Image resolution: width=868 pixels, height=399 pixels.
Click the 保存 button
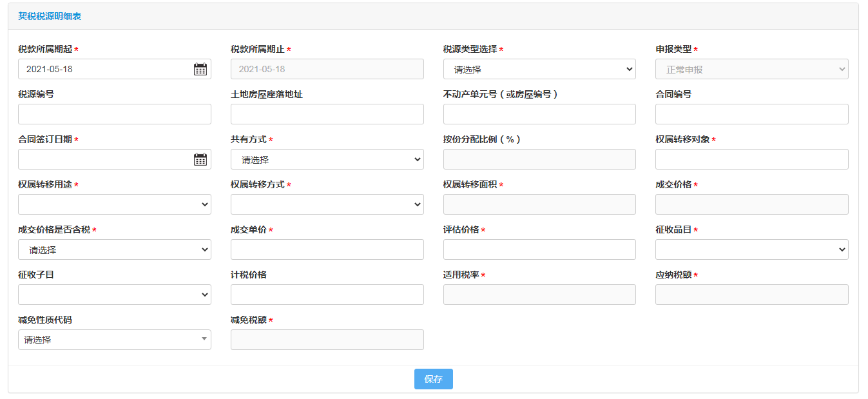point(433,379)
